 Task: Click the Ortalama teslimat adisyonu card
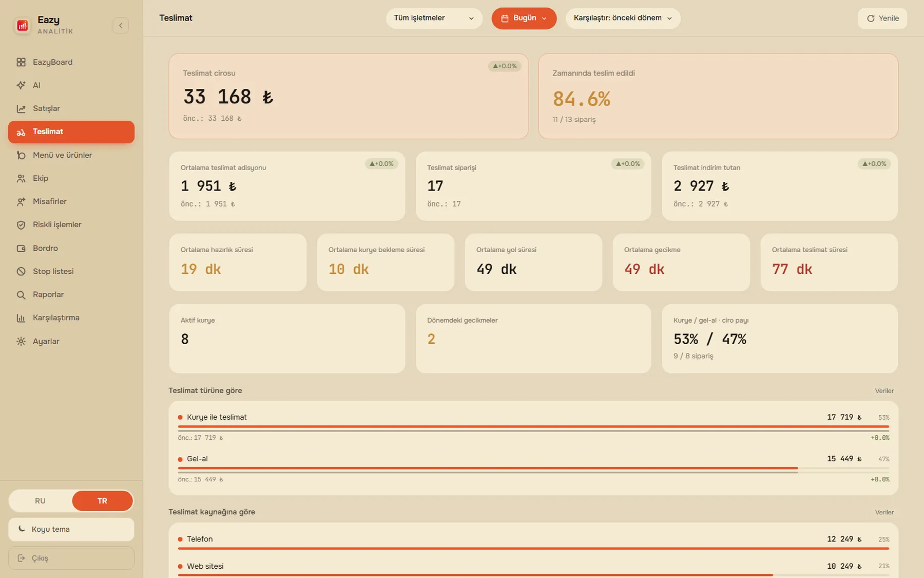click(287, 186)
